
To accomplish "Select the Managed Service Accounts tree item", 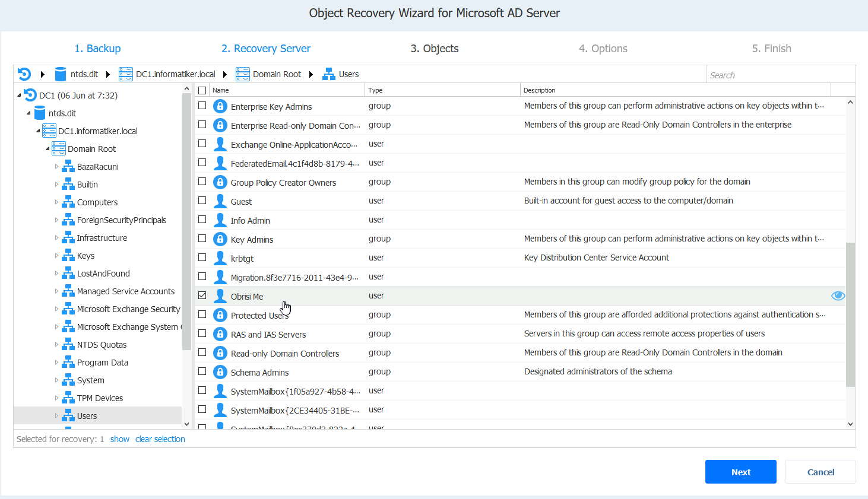I will coord(126,291).
